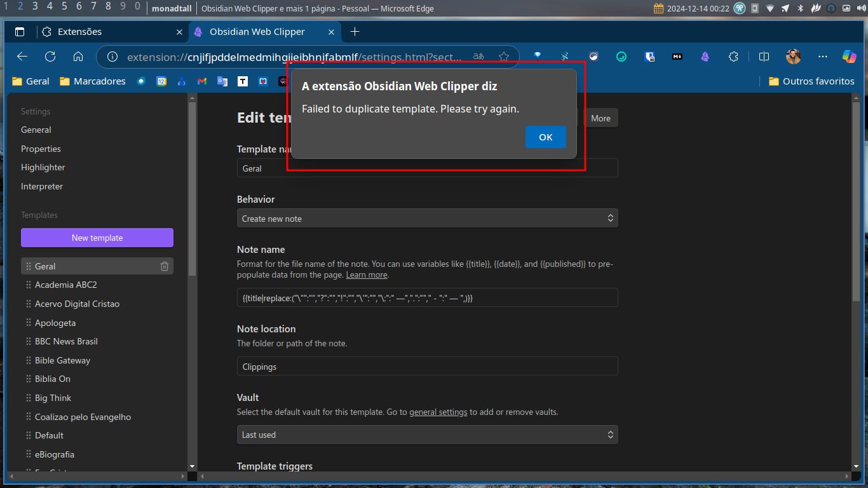Open the Vault dropdown showing Last used
The image size is (868, 488).
coord(428,435)
